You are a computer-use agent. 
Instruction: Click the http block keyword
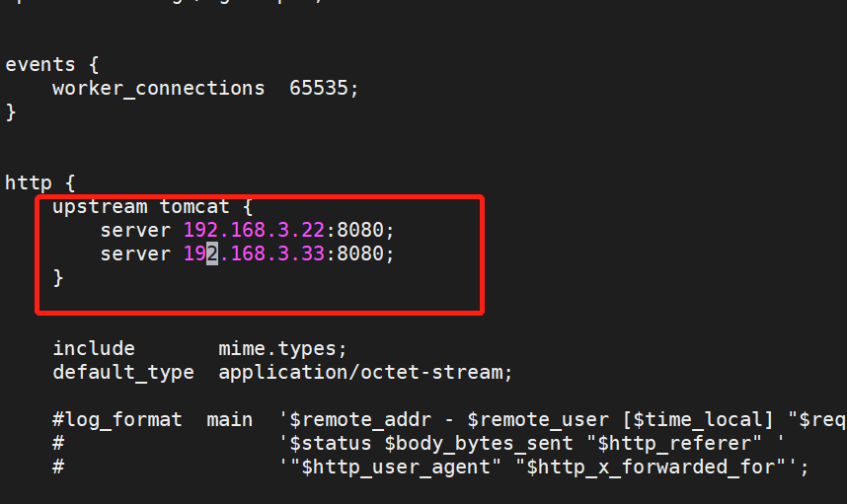(x=28, y=182)
